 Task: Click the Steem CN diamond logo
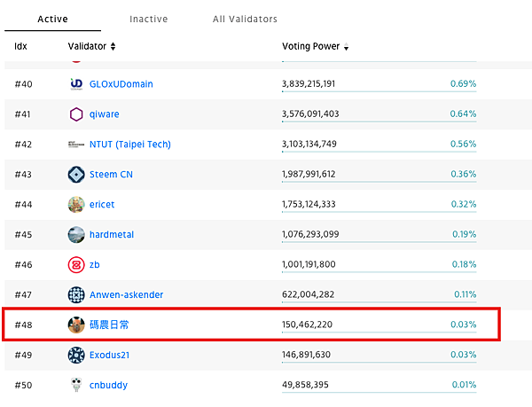(x=76, y=175)
